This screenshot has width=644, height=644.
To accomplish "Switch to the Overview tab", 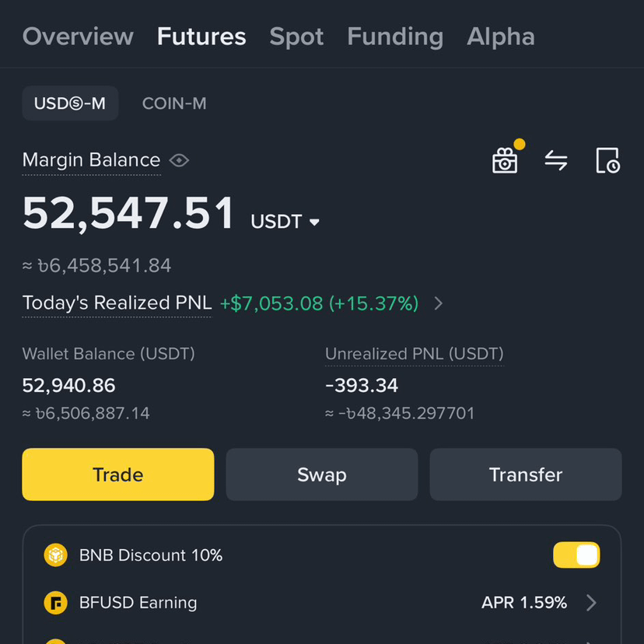I will pos(78,36).
